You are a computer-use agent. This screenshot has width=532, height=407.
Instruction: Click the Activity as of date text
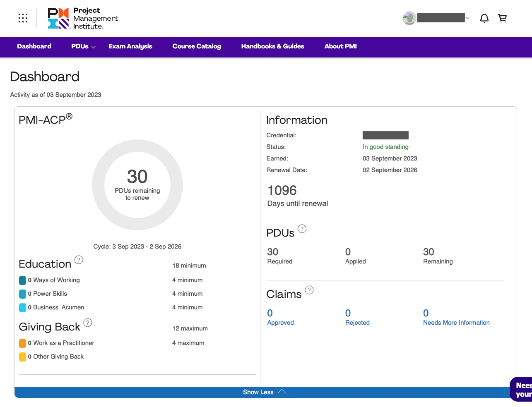pos(55,95)
